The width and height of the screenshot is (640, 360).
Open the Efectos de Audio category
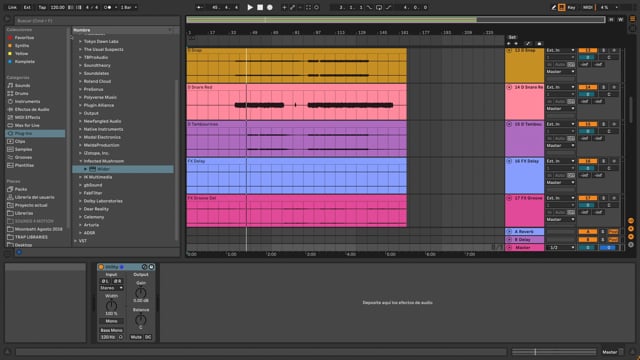pos(32,109)
